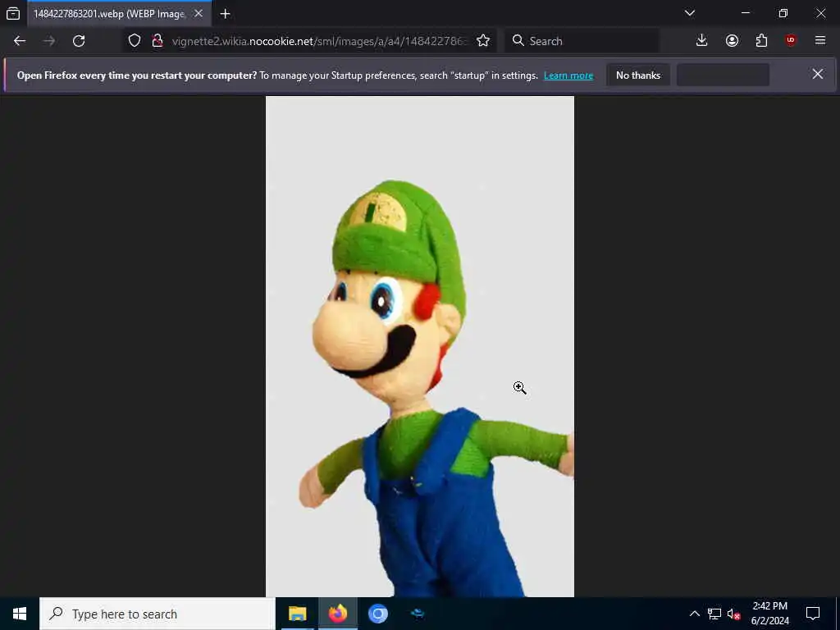
Task: Show site connection security info
Action: (157, 41)
